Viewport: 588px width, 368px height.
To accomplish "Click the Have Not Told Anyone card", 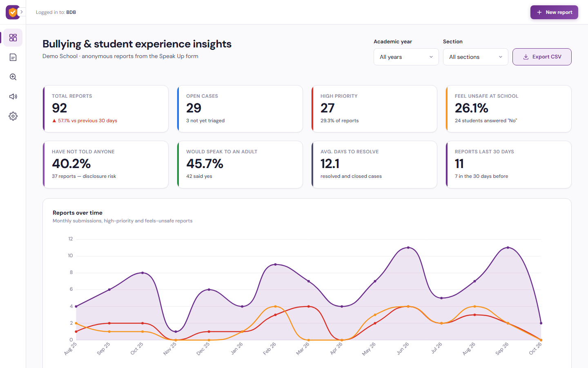I will pyautogui.click(x=106, y=164).
